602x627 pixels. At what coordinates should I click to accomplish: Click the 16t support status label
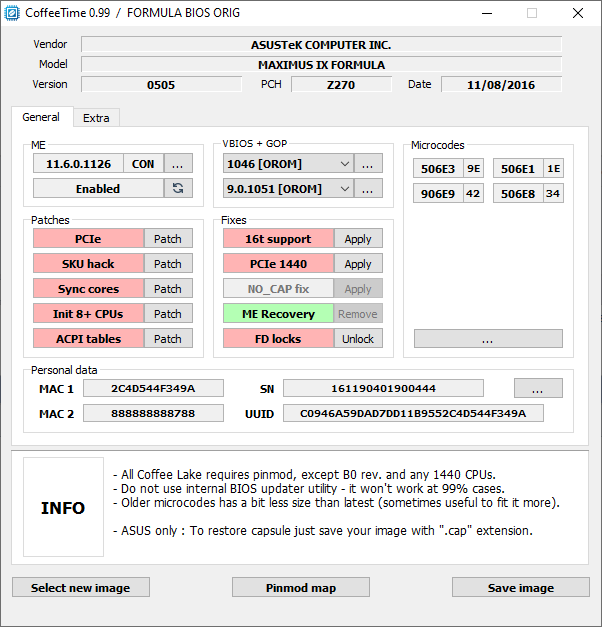click(278, 239)
